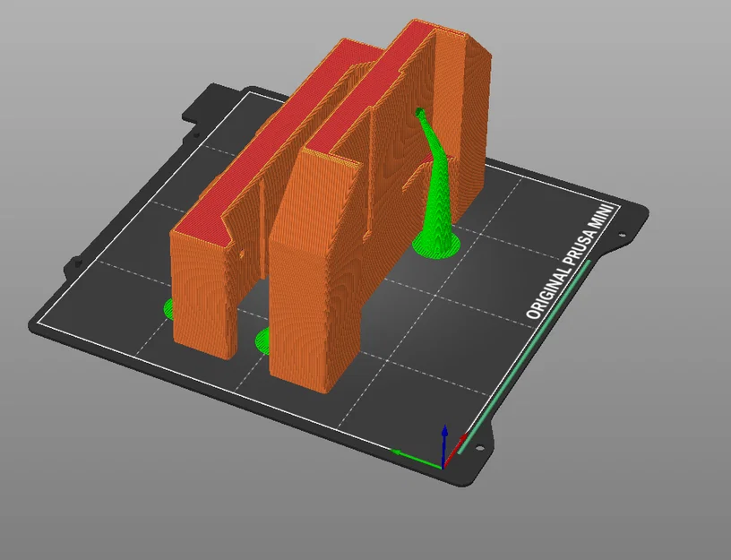Screen dimensions: 731x560
Task: Click the small hole in the left part's wall
Action: click(x=242, y=254)
